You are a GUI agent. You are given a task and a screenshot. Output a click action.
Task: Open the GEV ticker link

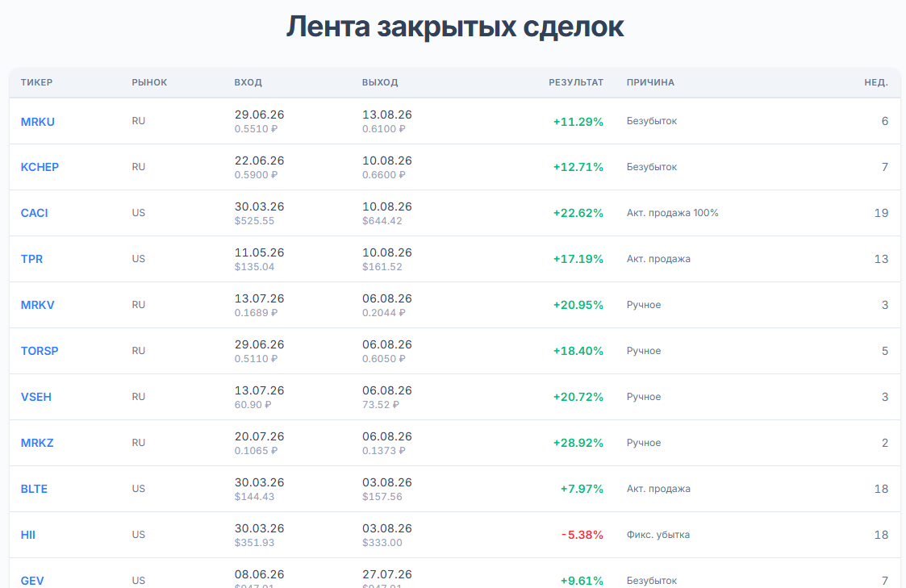32,581
